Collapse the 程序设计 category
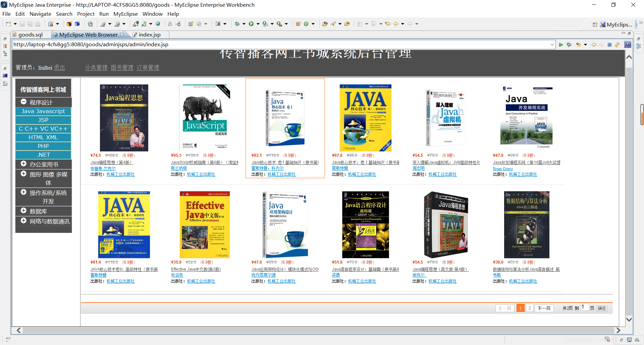 pyautogui.click(x=23, y=102)
